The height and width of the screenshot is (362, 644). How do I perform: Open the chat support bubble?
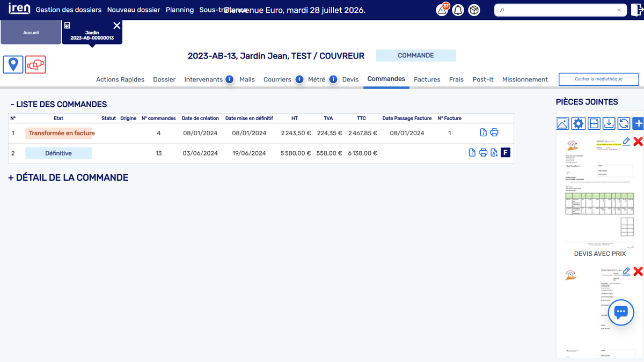coord(621,312)
